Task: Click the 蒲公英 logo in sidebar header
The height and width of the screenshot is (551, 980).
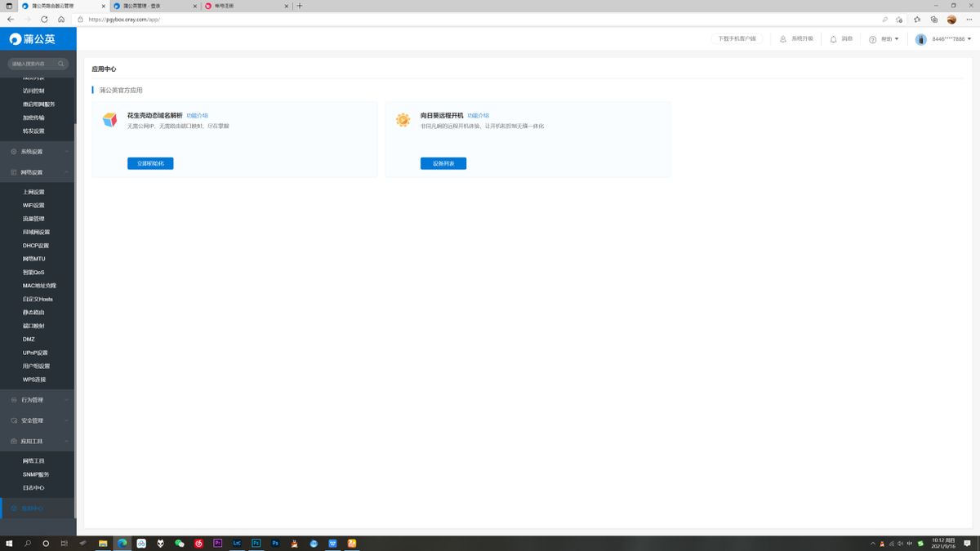Action: coord(33,38)
